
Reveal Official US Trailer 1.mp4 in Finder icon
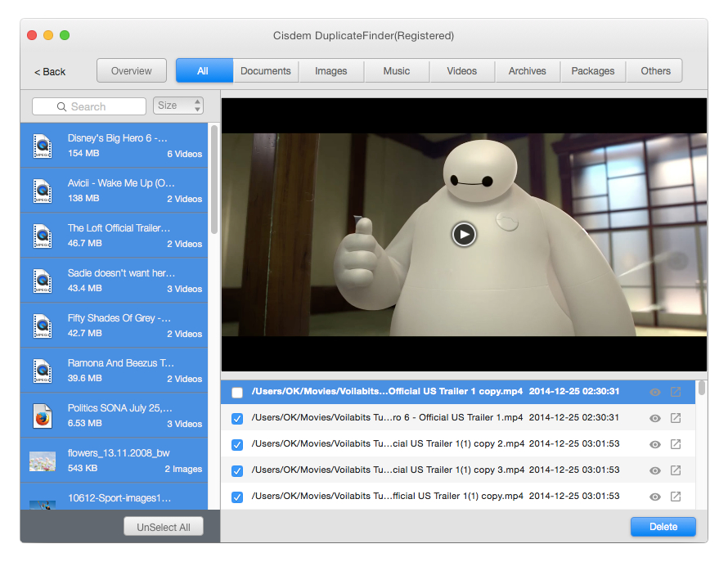click(x=676, y=418)
